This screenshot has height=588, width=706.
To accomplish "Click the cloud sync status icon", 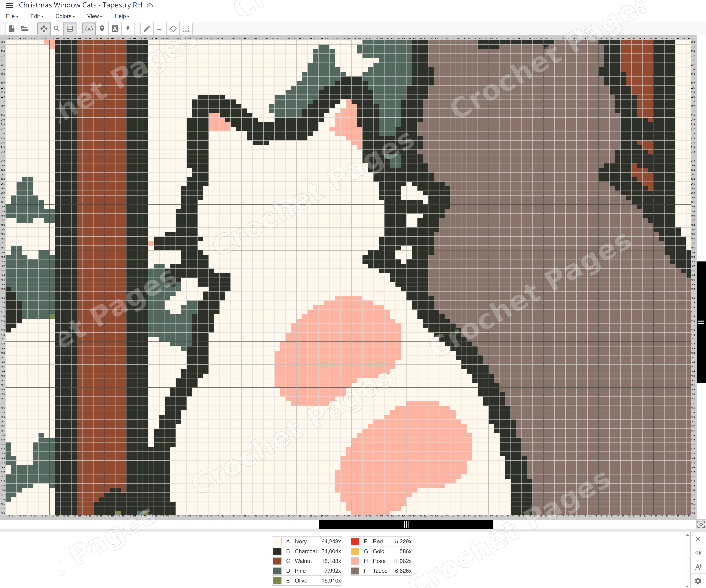I will point(150,5).
